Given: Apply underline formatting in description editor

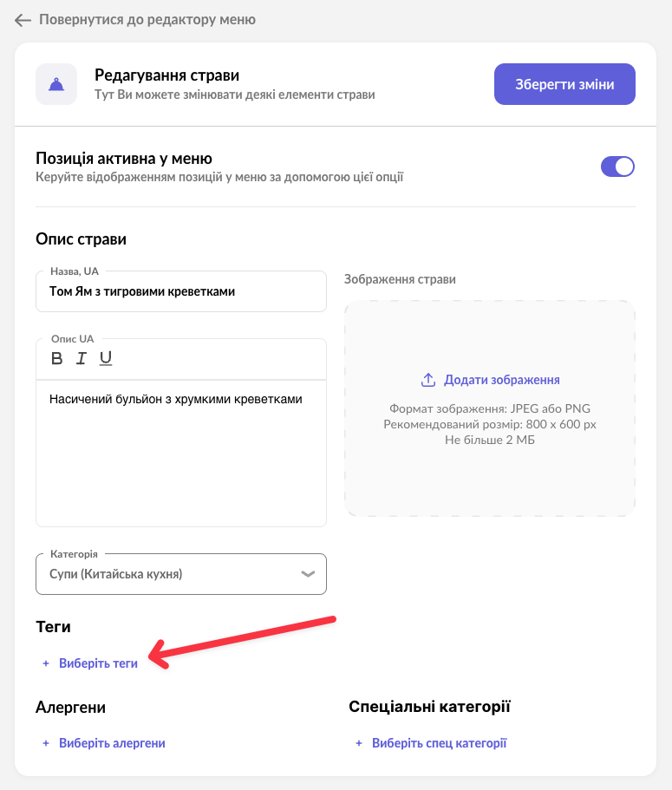Looking at the screenshot, I should pyautogui.click(x=106, y=358).
